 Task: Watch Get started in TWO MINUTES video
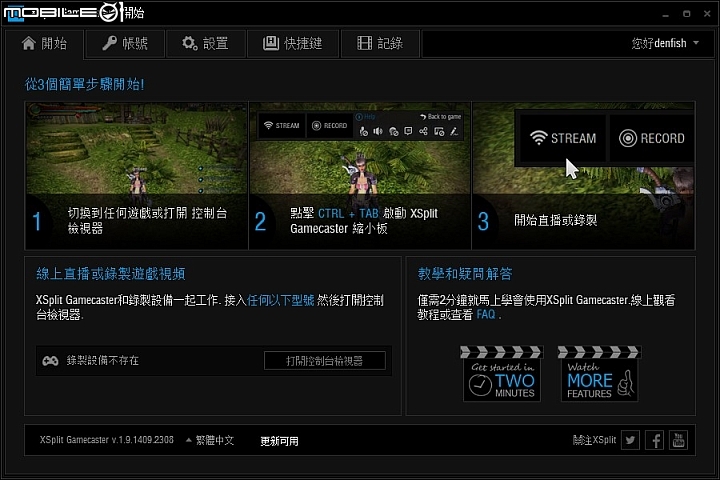(502, 374)
